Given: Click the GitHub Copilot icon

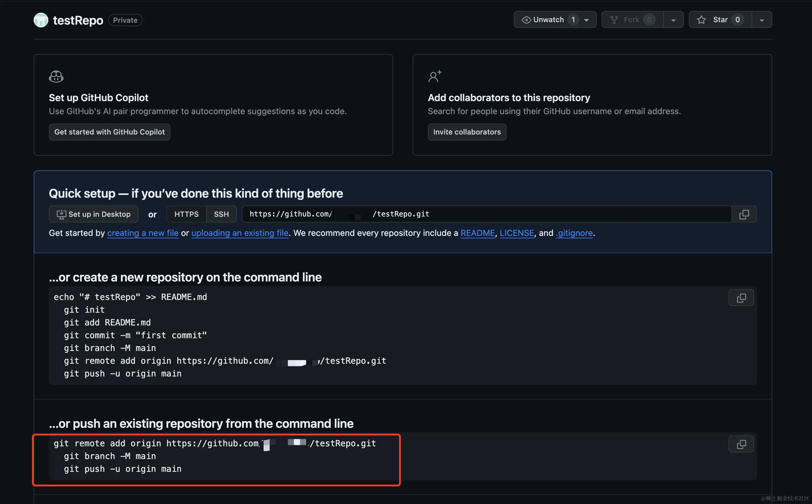Looking at the screenshot, I should click(56, 77).
